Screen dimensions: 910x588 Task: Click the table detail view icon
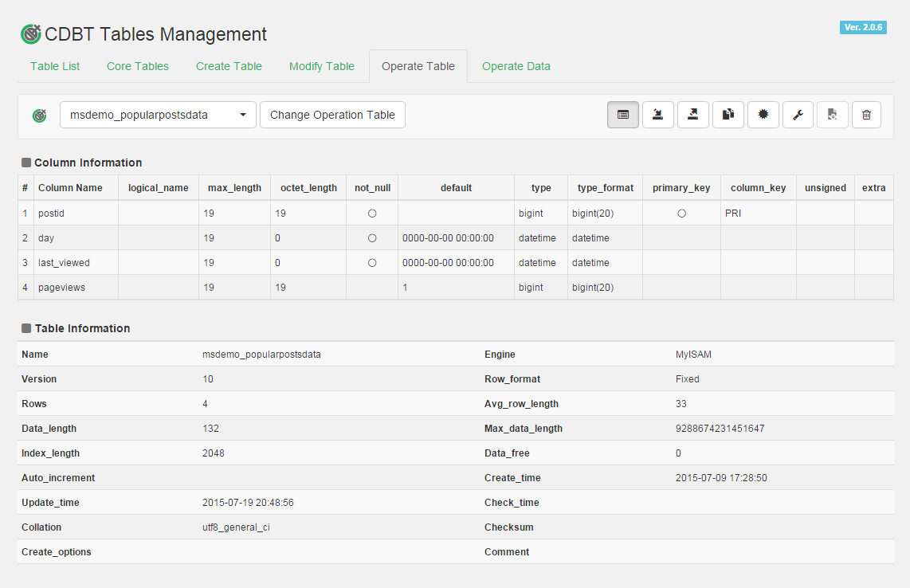(x=623, y=115)
